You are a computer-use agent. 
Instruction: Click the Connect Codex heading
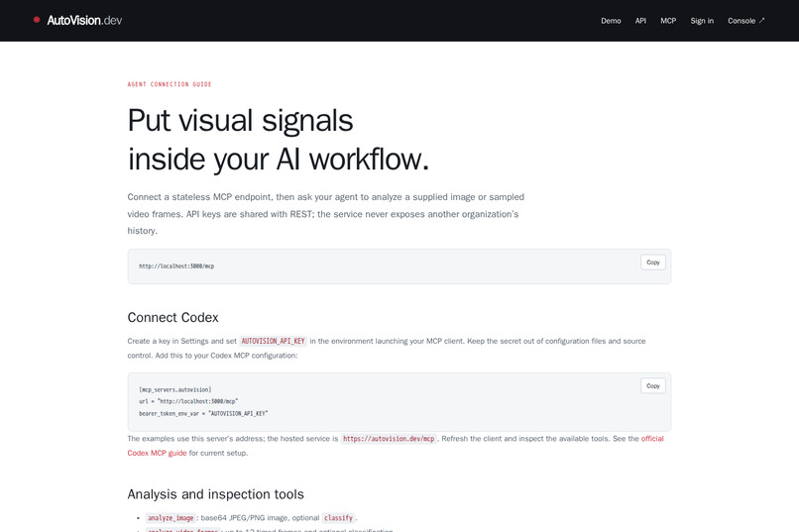pos(172,317)
